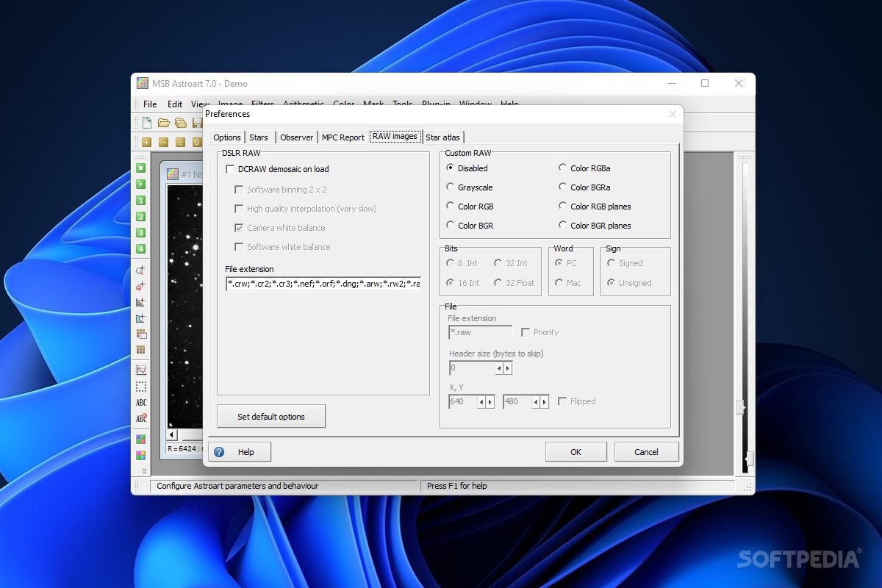Click the green number 1 icon

click(x=140, y=200)
